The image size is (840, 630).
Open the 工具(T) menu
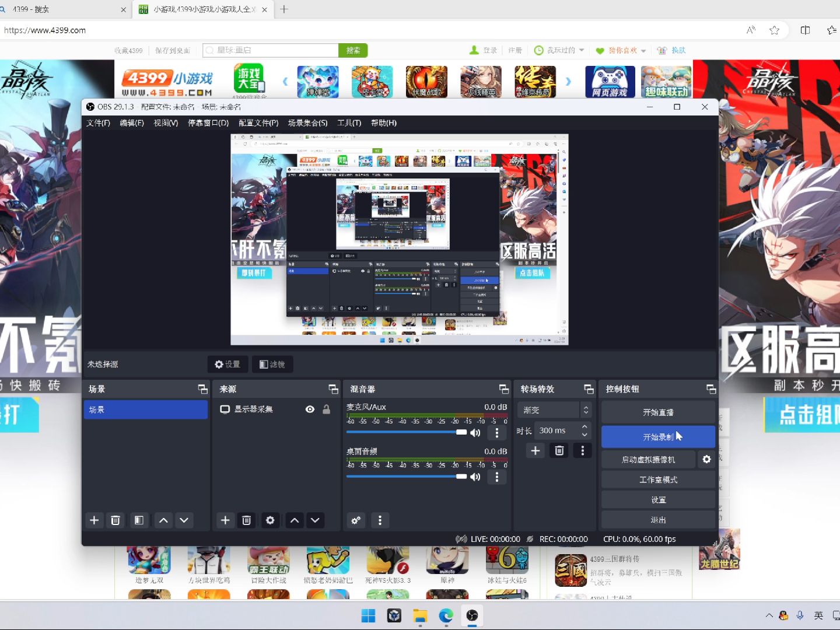tap(349, 123)
